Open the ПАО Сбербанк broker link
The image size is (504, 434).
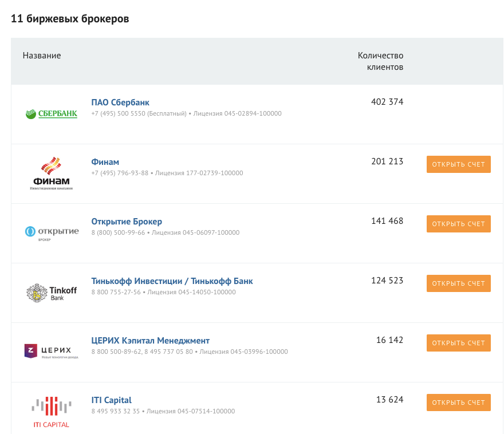120,102
